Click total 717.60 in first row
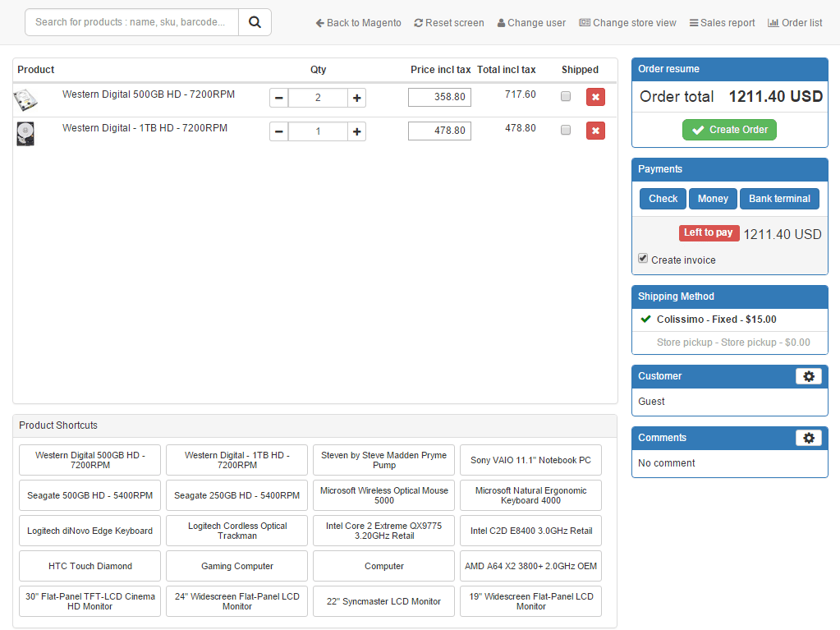The height and width of the screenshot is (630, 840). point(521,94)
